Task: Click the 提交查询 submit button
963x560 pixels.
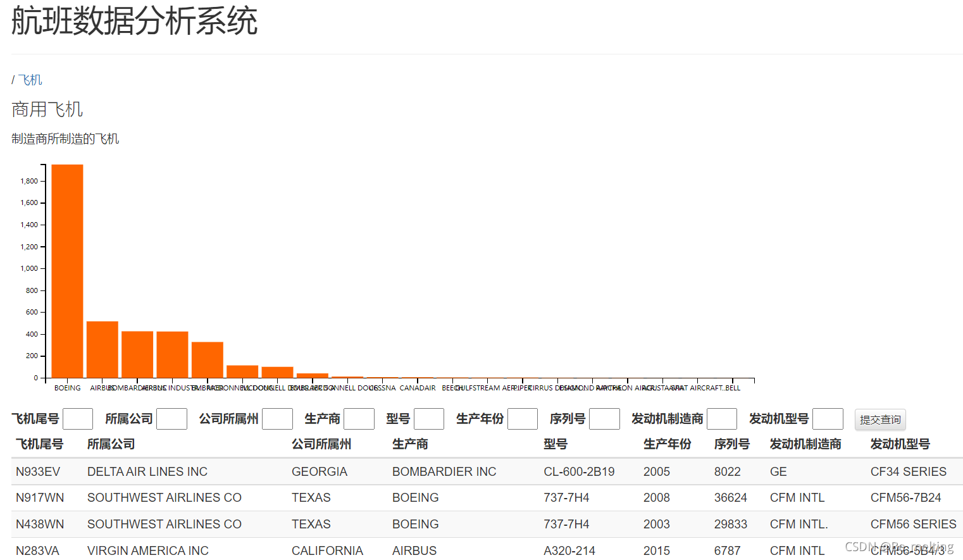Action: pos(880,420)
